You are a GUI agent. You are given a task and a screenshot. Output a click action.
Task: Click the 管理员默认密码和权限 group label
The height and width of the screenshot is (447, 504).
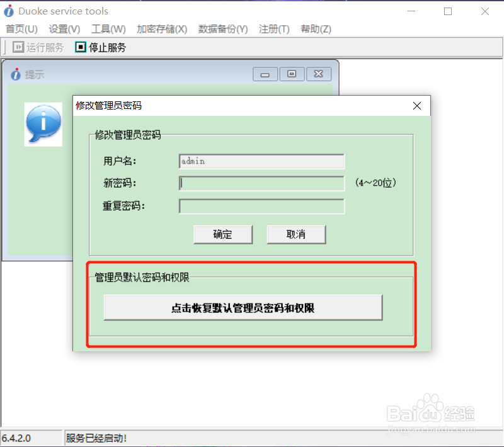click(x=142, y=277)
